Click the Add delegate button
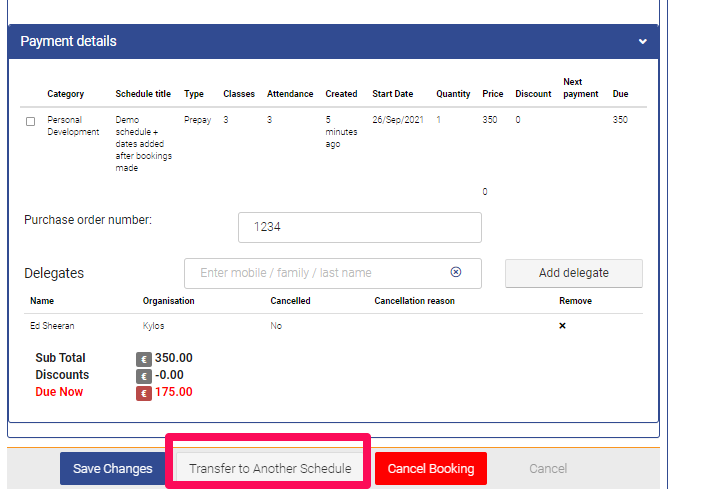 (573, 273)
